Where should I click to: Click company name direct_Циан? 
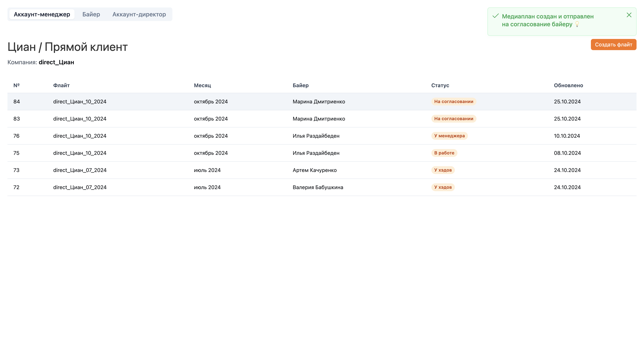tap(56, 62)
